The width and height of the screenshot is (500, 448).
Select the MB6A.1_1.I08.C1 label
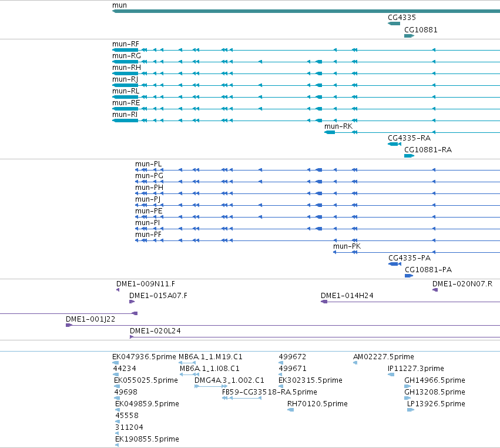pos(210,368)
